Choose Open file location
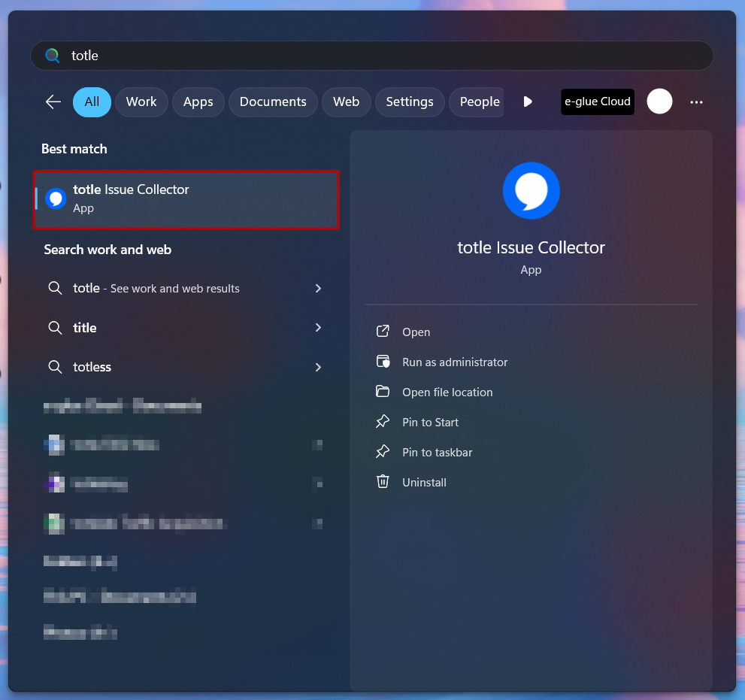This screenshot has width=745, height=700. [x=447, y=392]
